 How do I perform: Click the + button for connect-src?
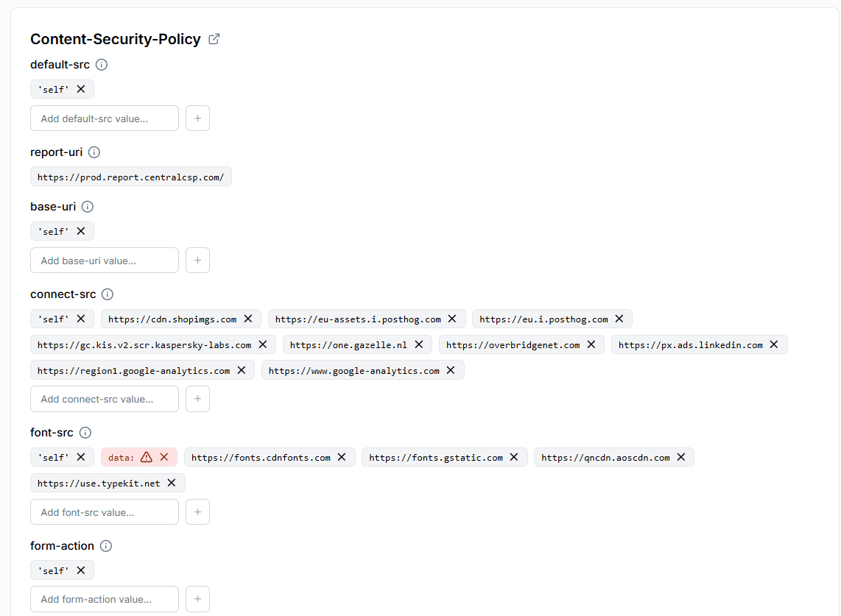[x=197, y=398]
